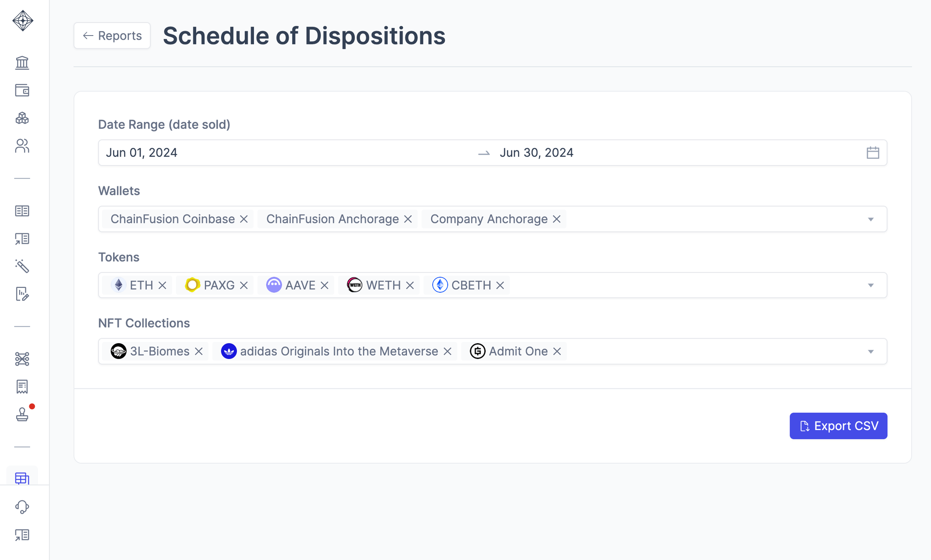The width and height of the screenshot is (931, 560).
Task: Remove adidas Originals Into the Metaverse tag
Action: [447, 351]
